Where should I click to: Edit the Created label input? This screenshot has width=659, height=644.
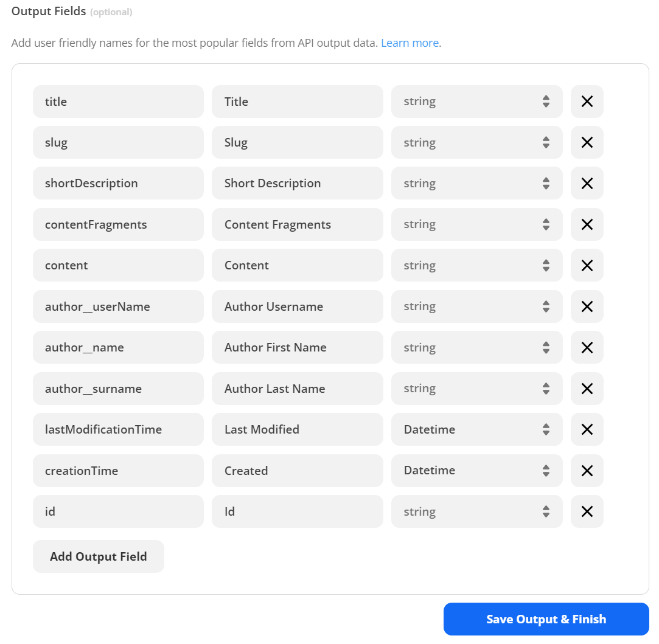pyautogui.click(x=297, y=471)
